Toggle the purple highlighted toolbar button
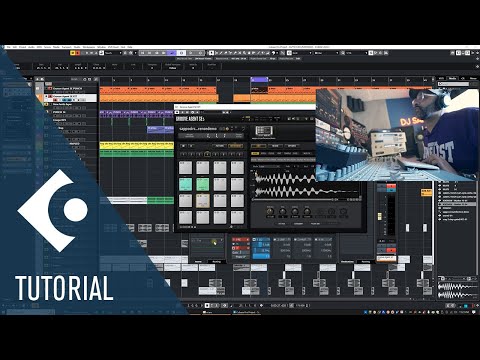Image resolution: width=480 pixels, height=360 pixels. pyautogui.click(x=172, y=53)
